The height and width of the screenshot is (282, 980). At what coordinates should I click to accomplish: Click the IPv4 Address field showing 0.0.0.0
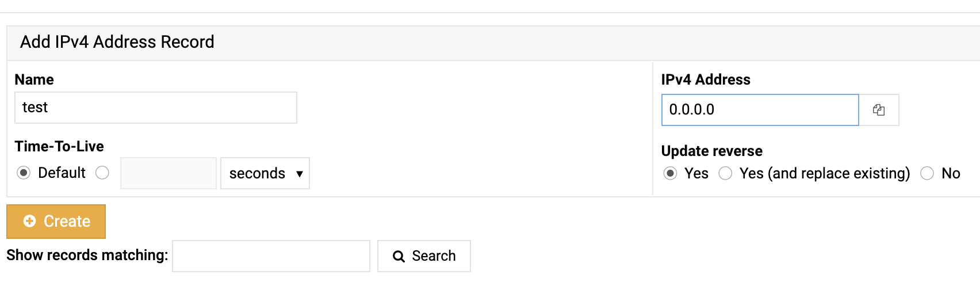760,110
